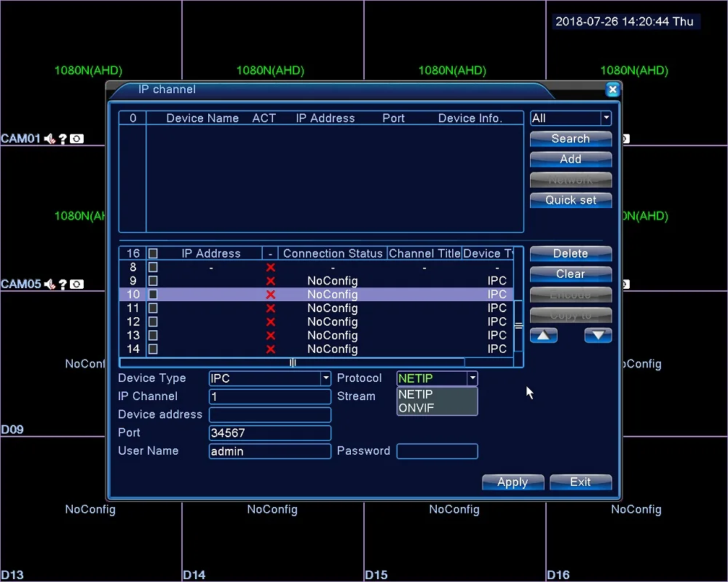Image resolution: width=728 pixels, height=582 pixels.
Task: Exit the IP channel dialog
Action: click(x=580, y=482)
